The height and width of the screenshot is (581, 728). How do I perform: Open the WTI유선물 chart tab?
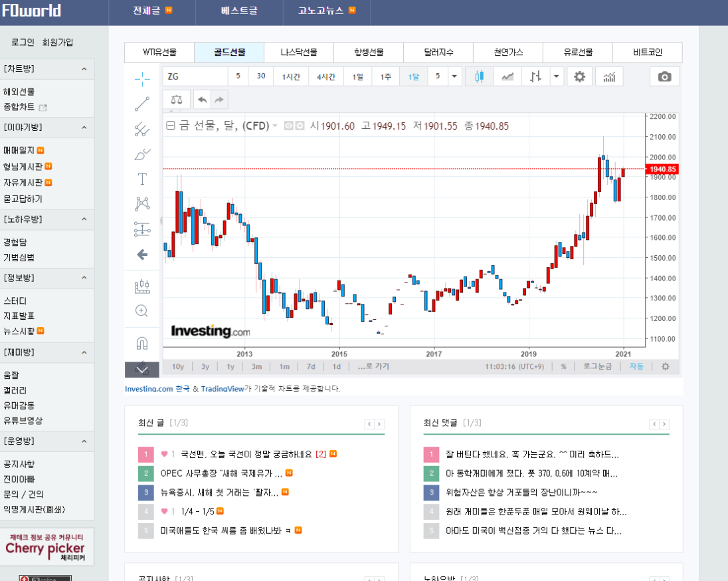159,53
